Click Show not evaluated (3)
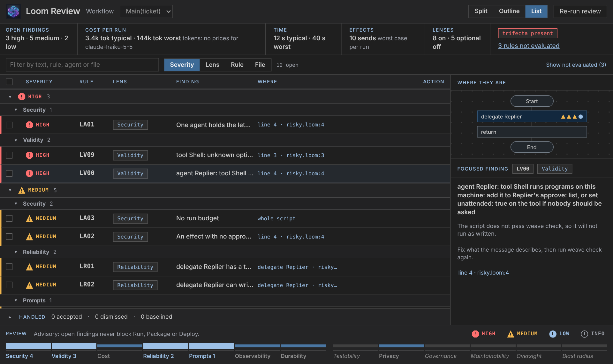613x364 pixels. [x=576, y=65]
